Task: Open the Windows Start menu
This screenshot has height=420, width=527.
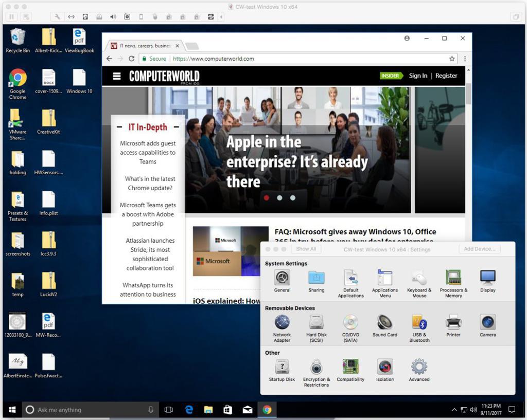Action: pos(12,410)
